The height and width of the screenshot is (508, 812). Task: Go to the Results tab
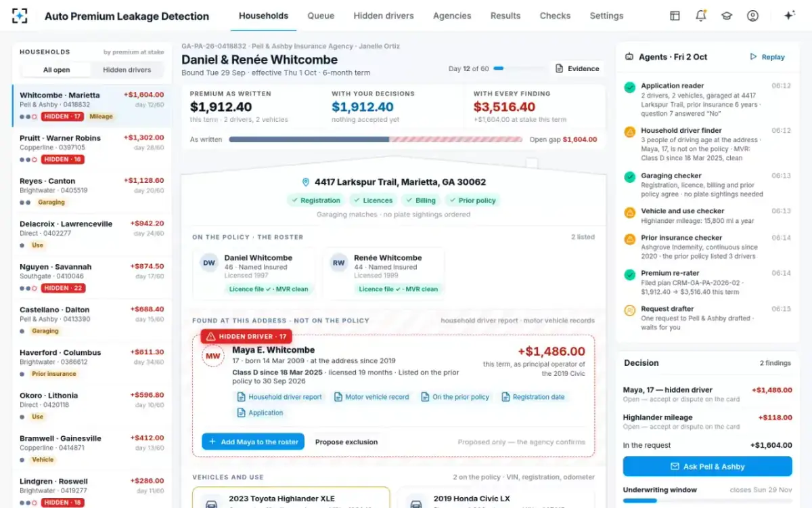pyautogui.click(x=505, y=16)
